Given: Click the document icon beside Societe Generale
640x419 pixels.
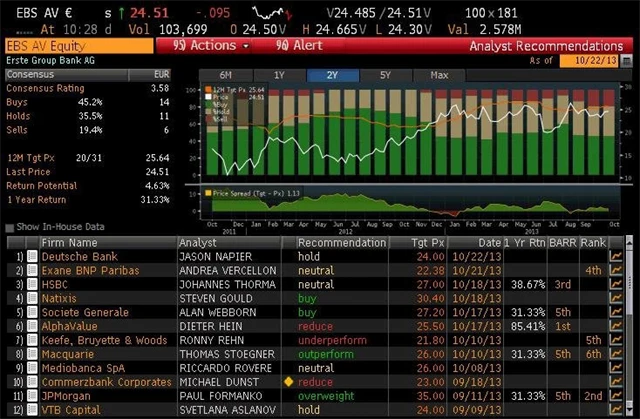Looking at the screenshot, I should coord(33,313).
